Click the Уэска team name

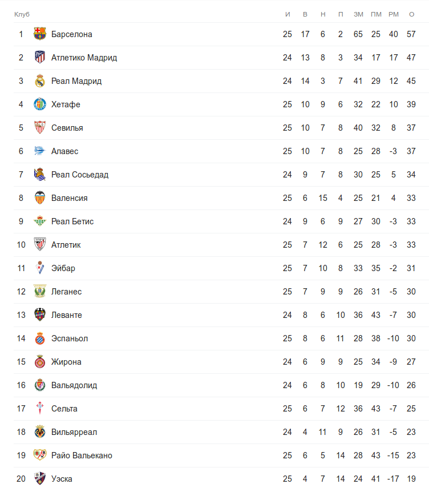(x=62, y=479)
